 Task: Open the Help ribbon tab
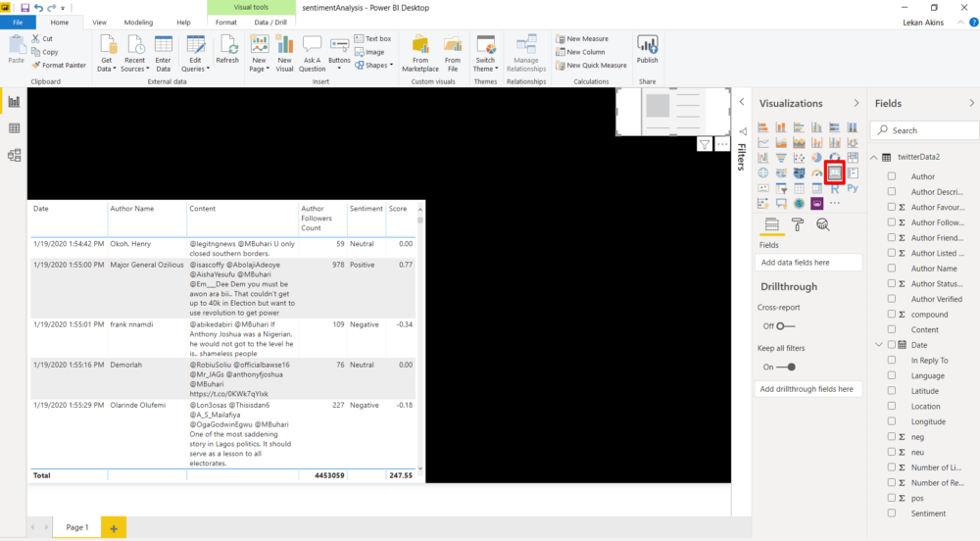point(183,23)
